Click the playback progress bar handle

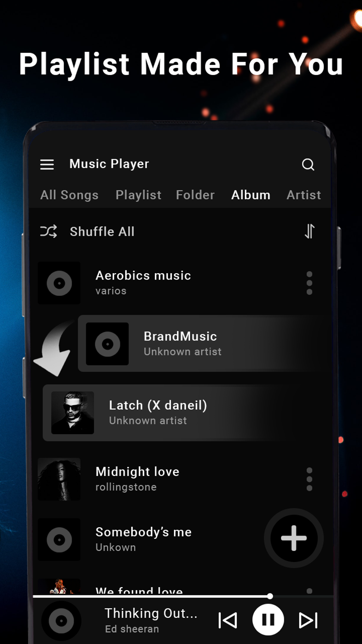coord(270,596)
